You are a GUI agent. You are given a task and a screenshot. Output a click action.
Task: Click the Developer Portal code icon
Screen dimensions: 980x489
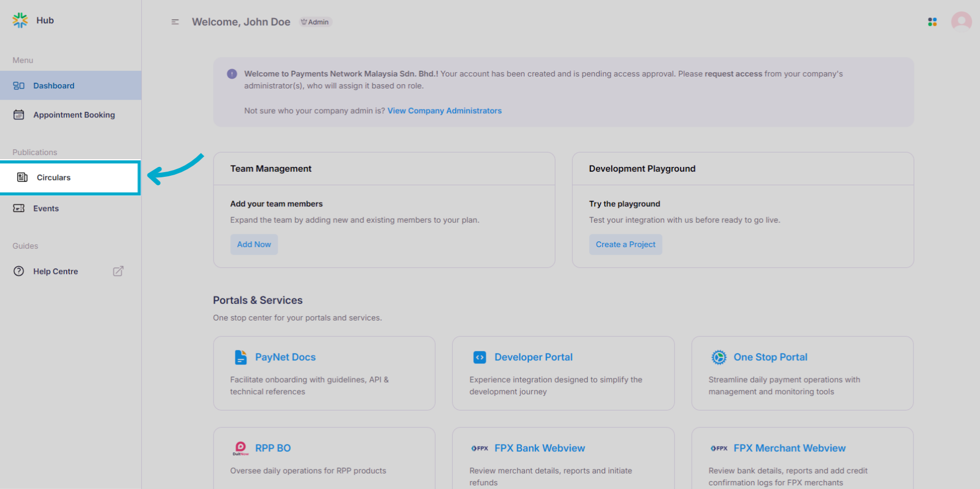480,357
